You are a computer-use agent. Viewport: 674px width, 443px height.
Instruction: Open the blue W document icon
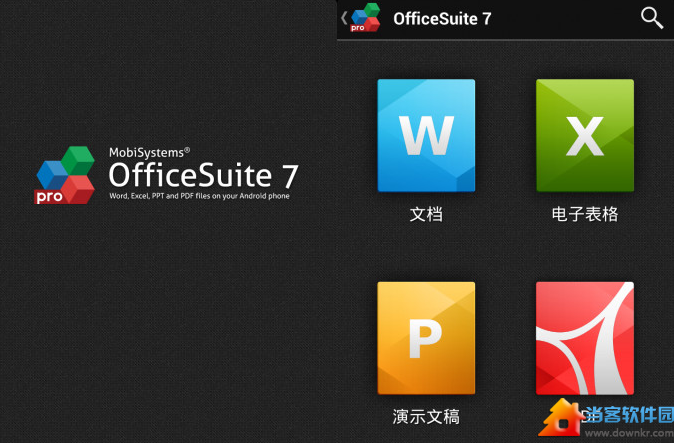(426, 135)
